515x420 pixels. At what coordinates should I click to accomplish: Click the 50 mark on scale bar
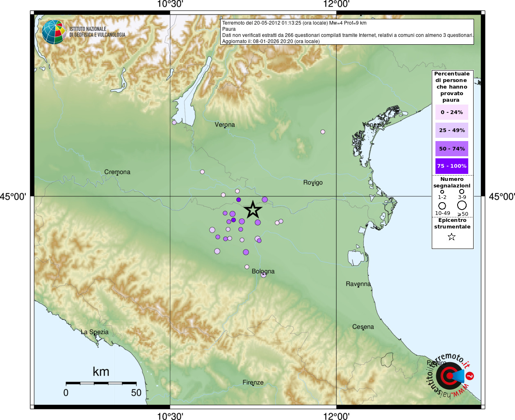pos(136,393)
